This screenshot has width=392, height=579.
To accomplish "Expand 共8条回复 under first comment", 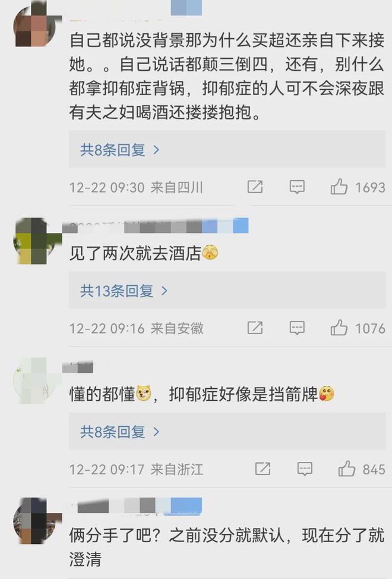I will tap(120, 150).
